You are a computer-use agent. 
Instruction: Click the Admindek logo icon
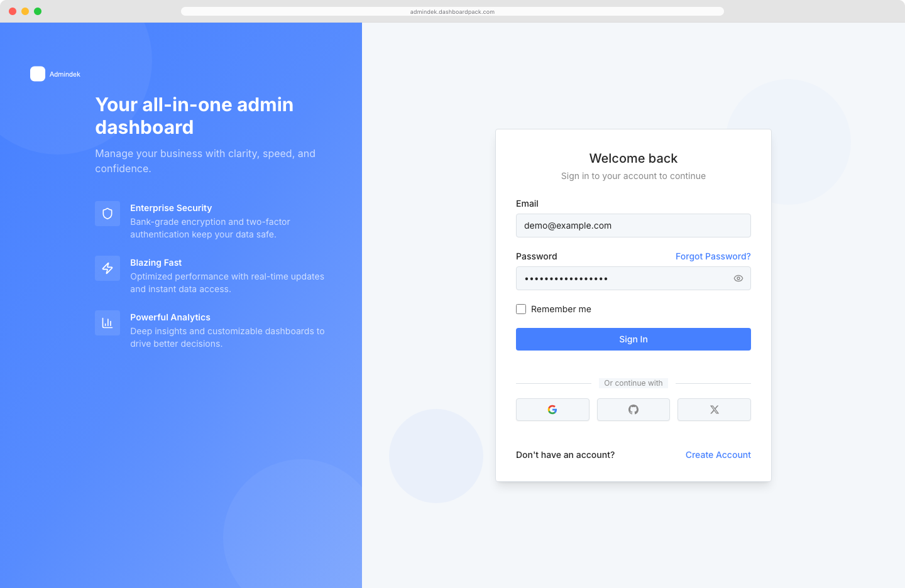pos(38,74)
